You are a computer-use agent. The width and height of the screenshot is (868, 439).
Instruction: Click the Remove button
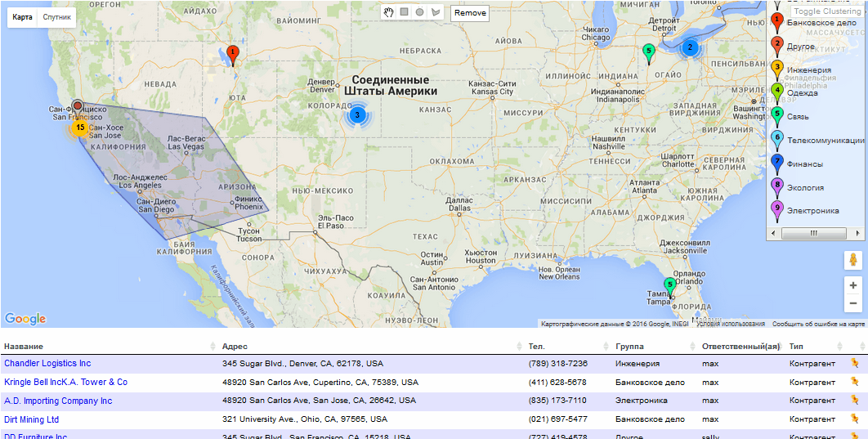(470, 13)
